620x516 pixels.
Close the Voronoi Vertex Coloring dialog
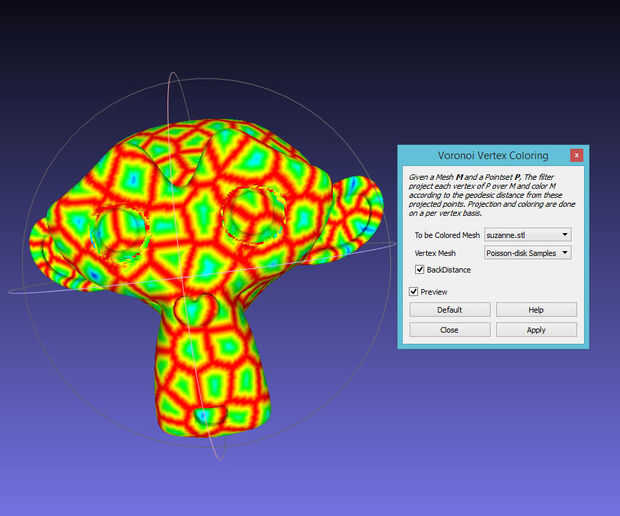577,155
